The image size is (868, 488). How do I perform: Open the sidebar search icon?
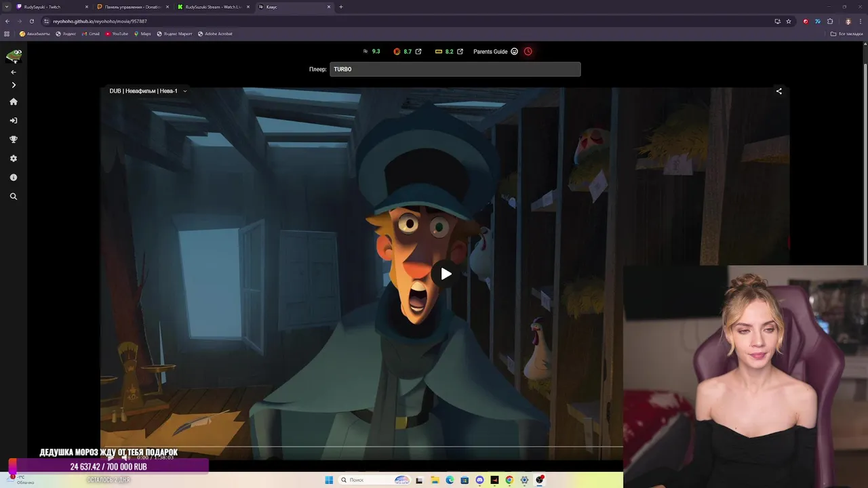point(13,197)
